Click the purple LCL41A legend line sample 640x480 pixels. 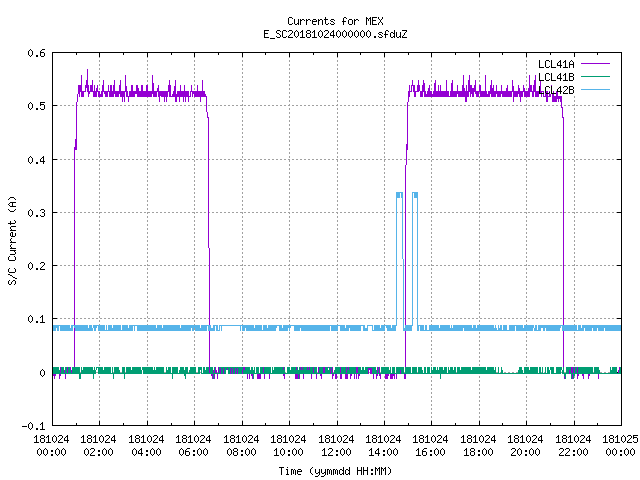(x=595, y=64)
